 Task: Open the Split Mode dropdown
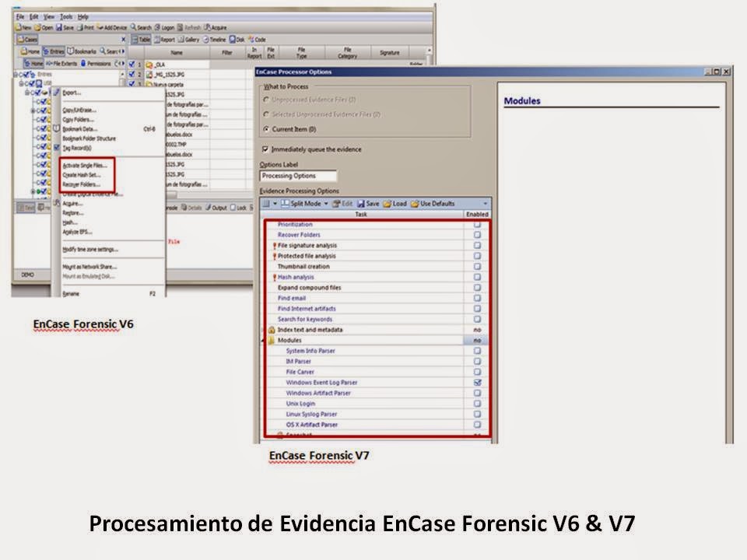(325, 203)
